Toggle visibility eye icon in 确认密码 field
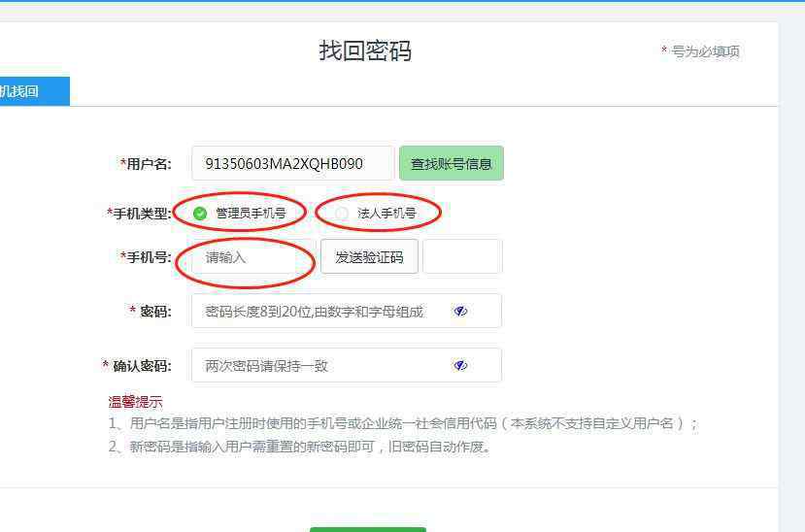Viewport: 805px width, 532px height. point(460,365)
